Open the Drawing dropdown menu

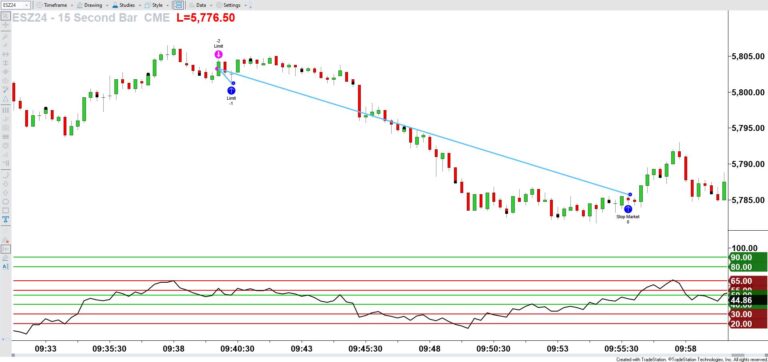(x=90, y=5)
